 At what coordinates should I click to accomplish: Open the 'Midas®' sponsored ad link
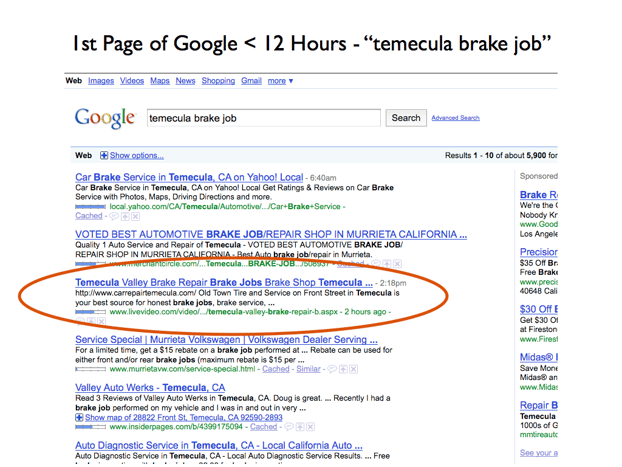(539, 357)
